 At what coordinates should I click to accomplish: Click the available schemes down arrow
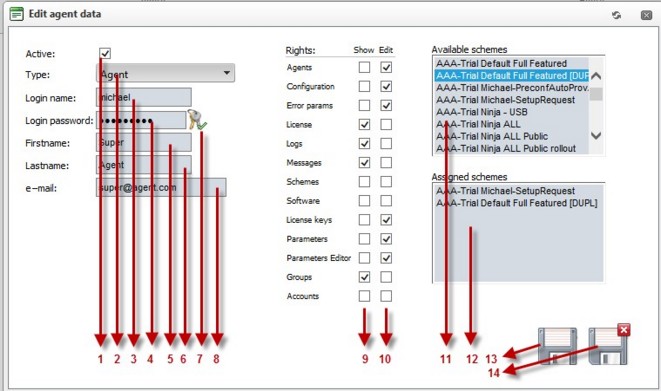click(x=596, y=136)
